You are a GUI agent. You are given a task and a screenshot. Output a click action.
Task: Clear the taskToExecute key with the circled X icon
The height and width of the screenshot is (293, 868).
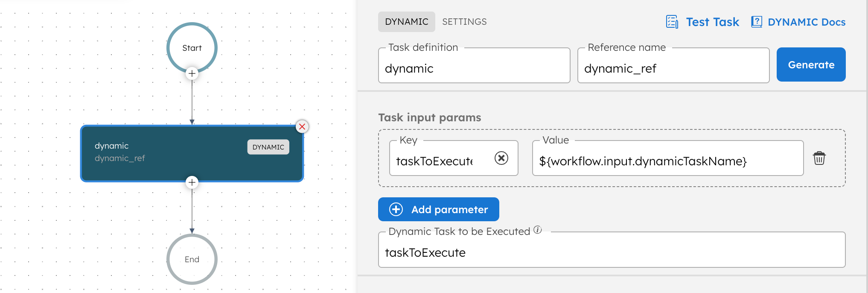(x=501, y=158)
